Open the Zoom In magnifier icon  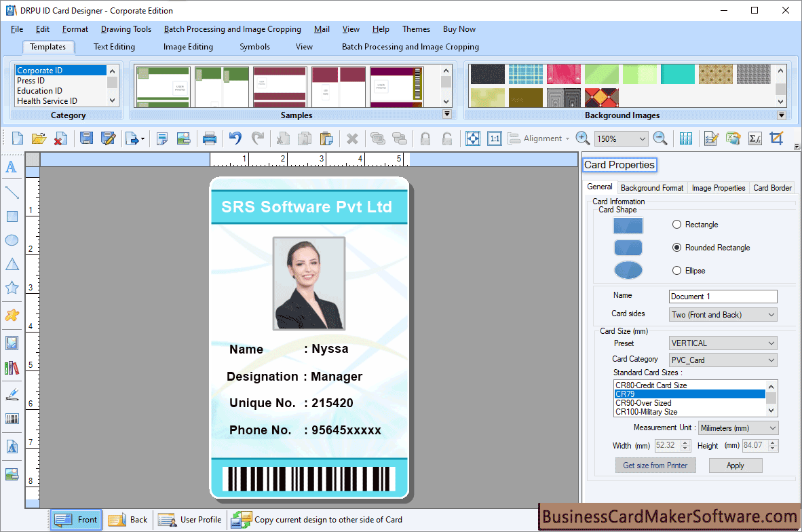click(582, 138)
